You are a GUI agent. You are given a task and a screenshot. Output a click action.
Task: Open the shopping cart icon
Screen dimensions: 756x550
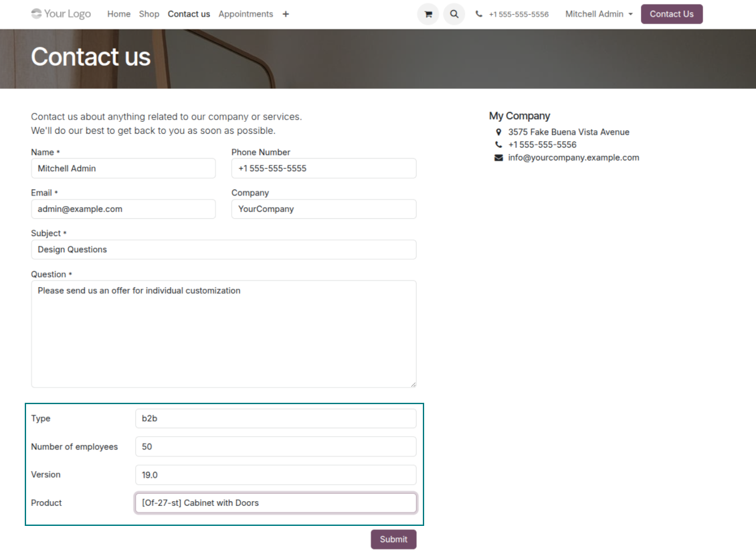tap(428, 14)
